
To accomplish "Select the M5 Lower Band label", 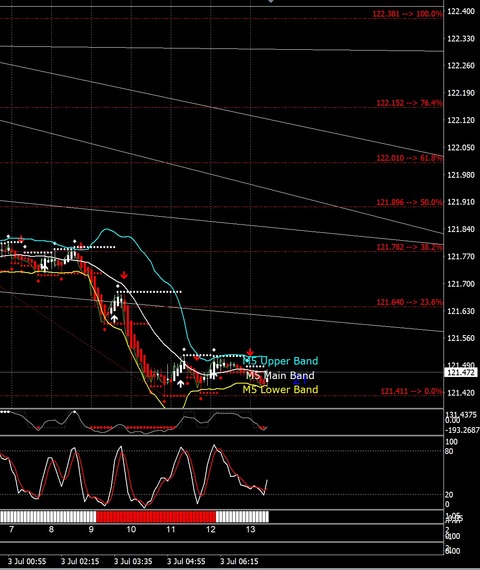I will tap(280, 389).
